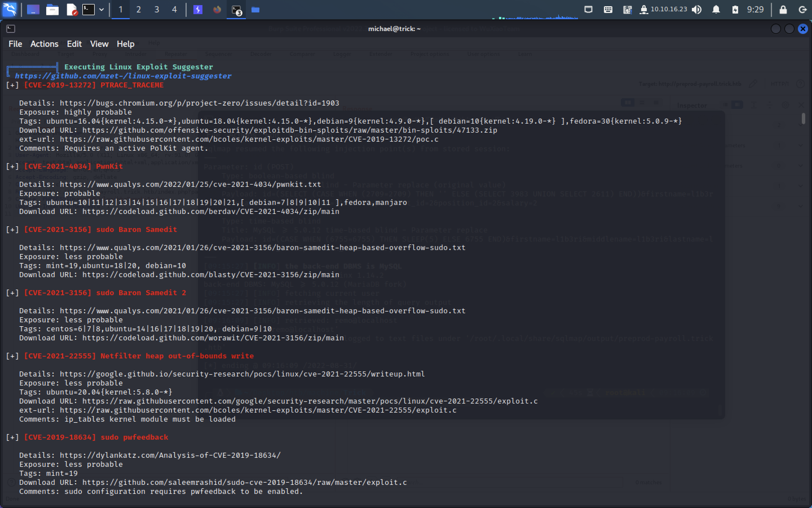This screenshot has width=812, height=508.
Task: Click the google security-research exploit.c download URL
Action: tap(310, 401)
